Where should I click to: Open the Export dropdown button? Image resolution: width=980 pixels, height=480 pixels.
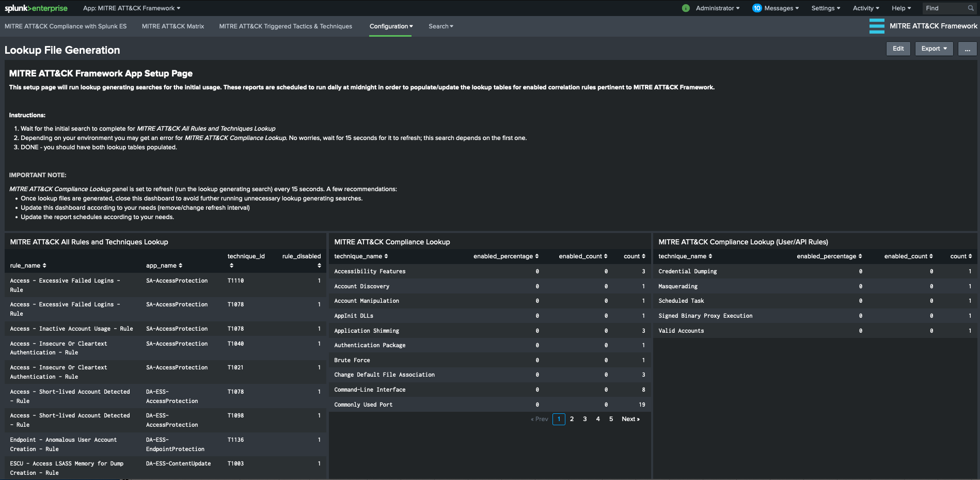(x=934, y=49)
